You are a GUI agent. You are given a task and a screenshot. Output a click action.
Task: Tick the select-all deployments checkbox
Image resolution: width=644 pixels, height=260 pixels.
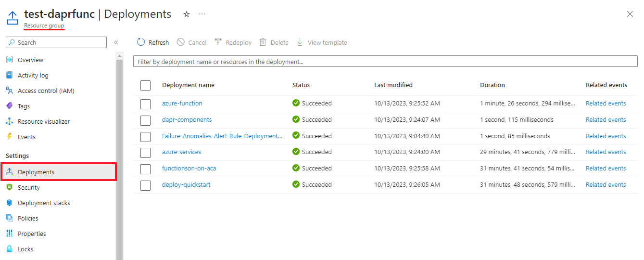[146, 85]
